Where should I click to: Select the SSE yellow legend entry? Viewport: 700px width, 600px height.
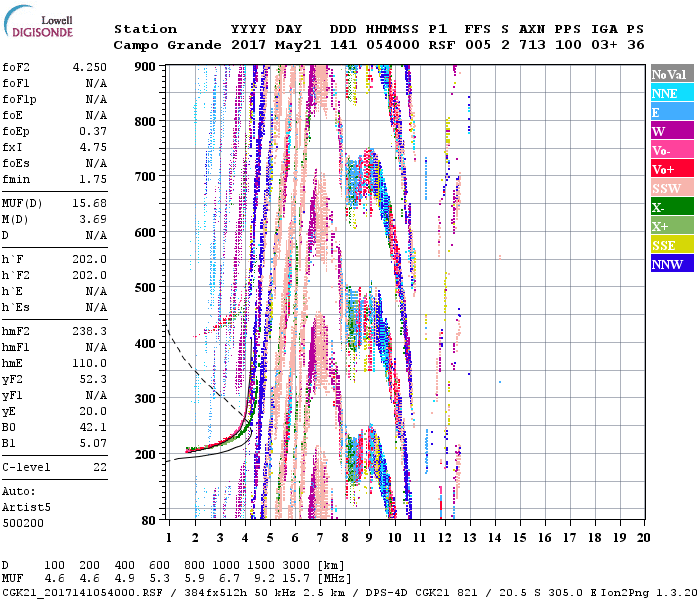click(671, 245)
